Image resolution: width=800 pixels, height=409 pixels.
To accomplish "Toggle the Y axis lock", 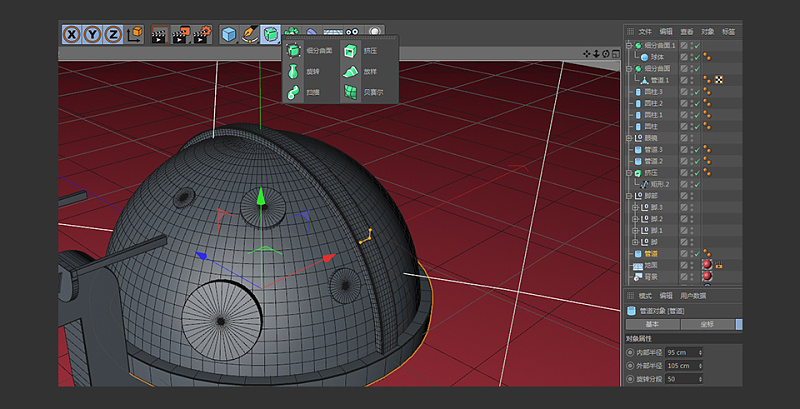I will point(93,34).
